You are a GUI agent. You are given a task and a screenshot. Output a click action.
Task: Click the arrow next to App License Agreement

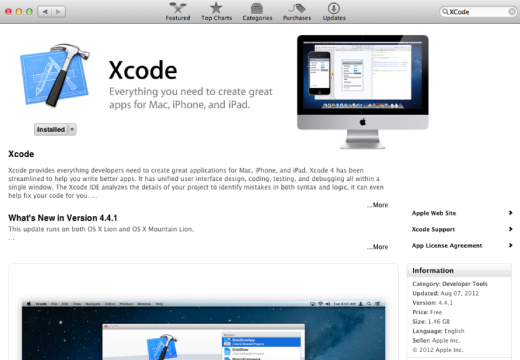pos(510,246)
